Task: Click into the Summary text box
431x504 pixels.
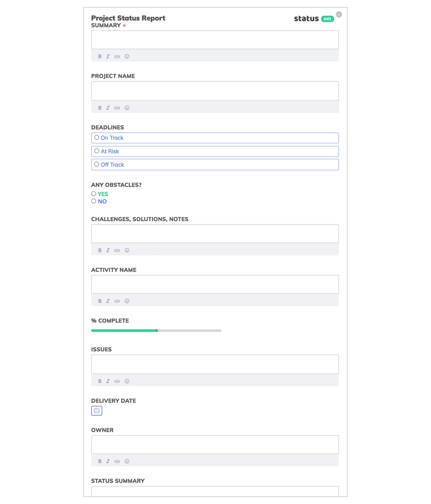Action: [215, 40]
